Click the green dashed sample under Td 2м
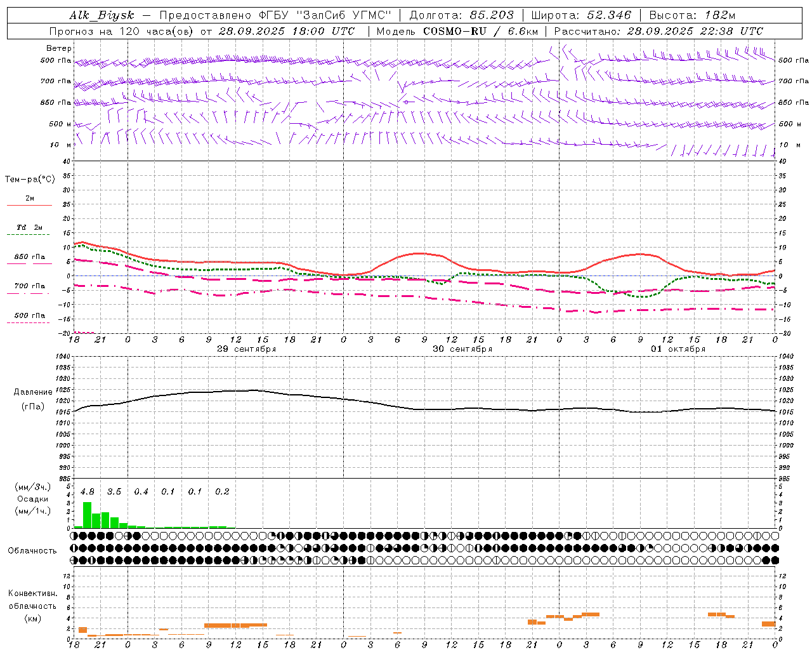 [x=29, y=235]
